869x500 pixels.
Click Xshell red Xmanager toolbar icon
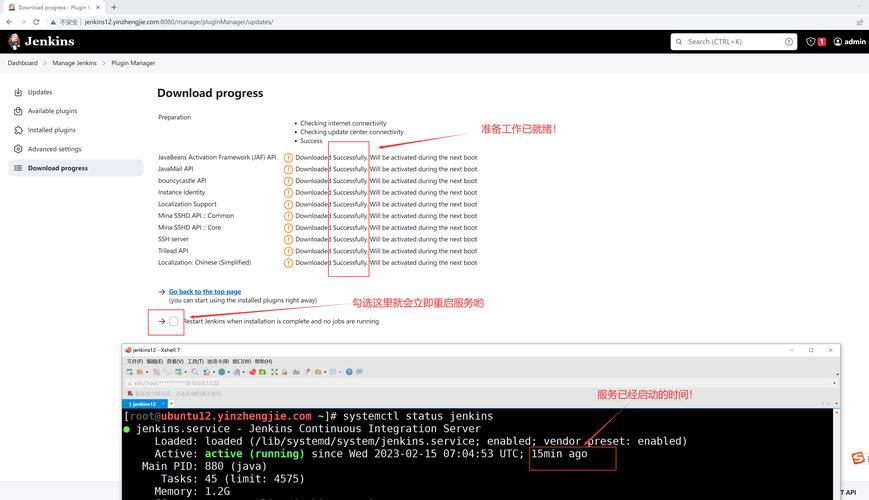253,372
